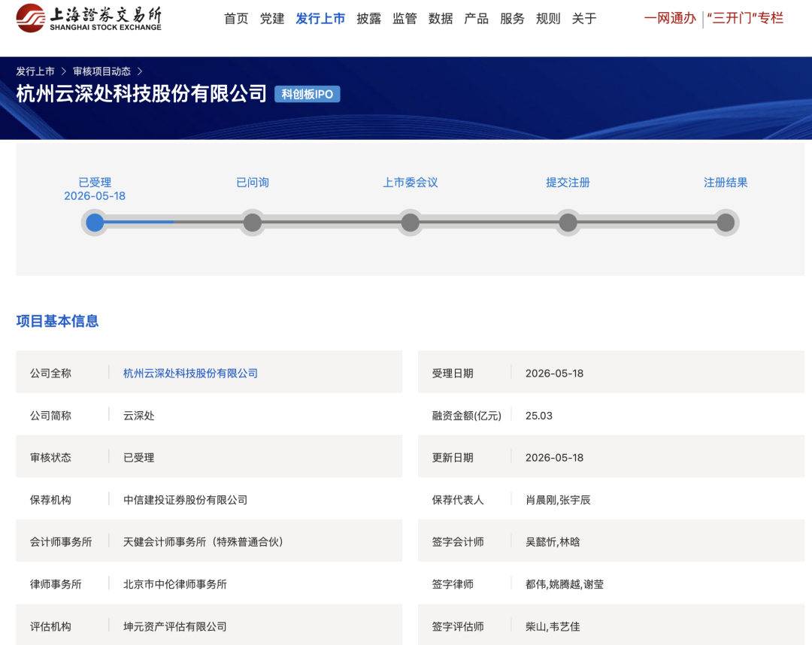Open the 首页 menu item
Viewport: 812px width, 645px height.
[236, 19]
